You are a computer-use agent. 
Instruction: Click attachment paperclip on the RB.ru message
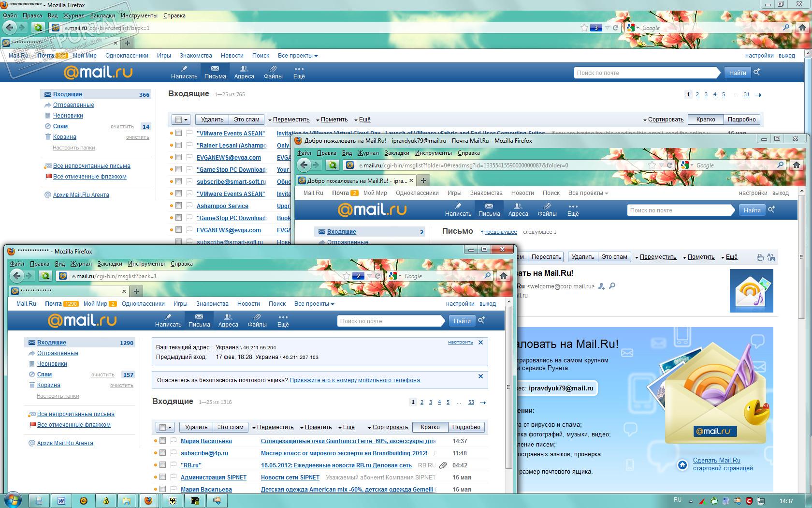tap(443, 465)
